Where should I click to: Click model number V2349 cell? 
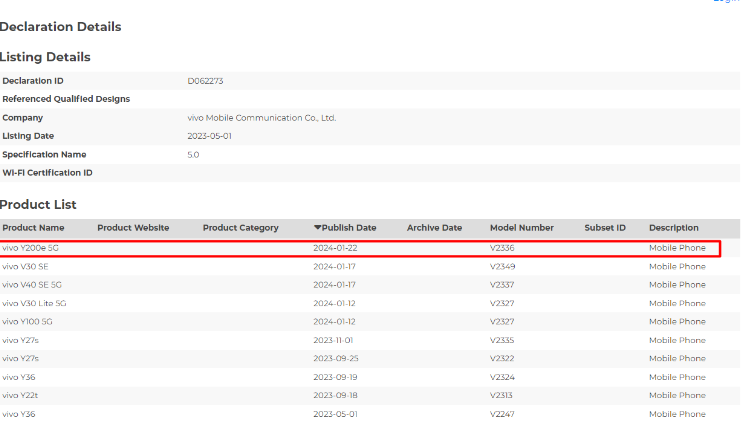(503, 266)
